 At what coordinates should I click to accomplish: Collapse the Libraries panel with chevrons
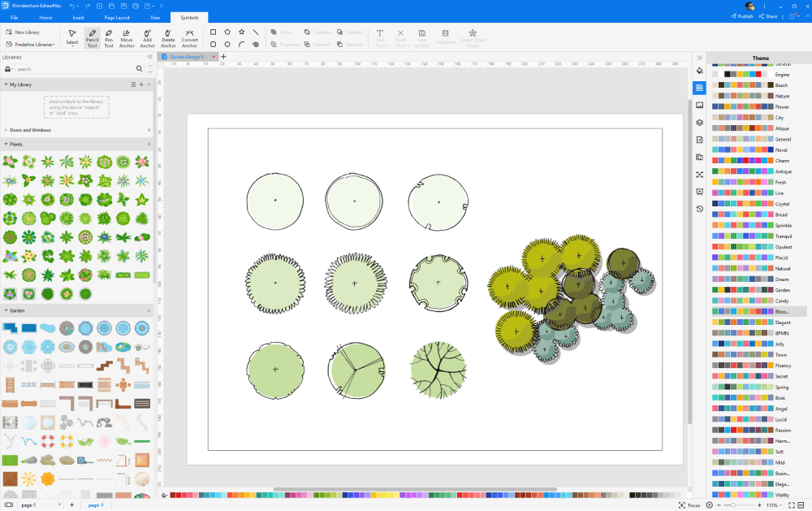point(150,57)
